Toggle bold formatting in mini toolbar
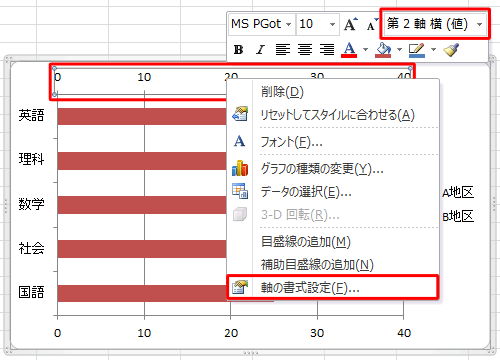 point(238,50)
